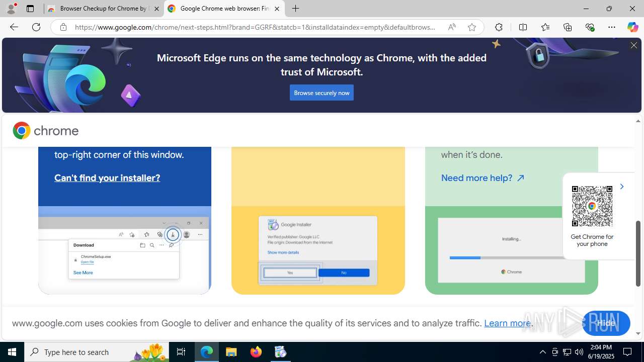This screenshot has width=644, height=362.
Task: Open Can't find your installer link
Action: (x=107, y=178)
